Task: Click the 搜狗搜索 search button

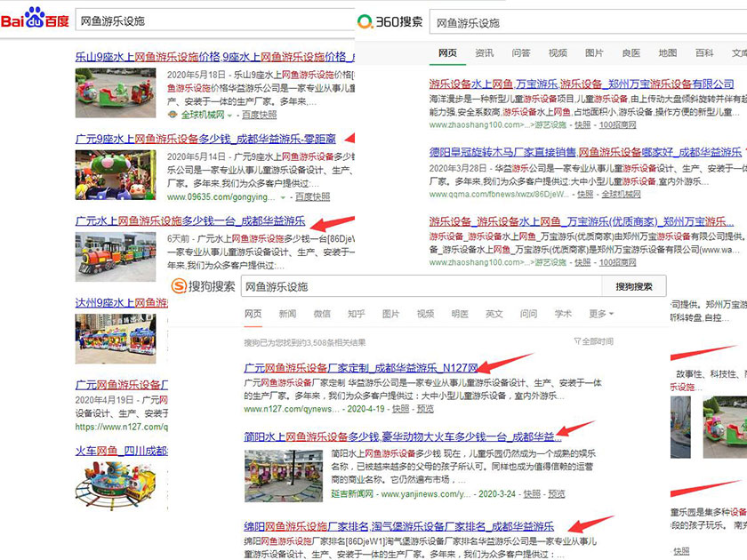Action: pyautogui.click(x=634, y=286)
